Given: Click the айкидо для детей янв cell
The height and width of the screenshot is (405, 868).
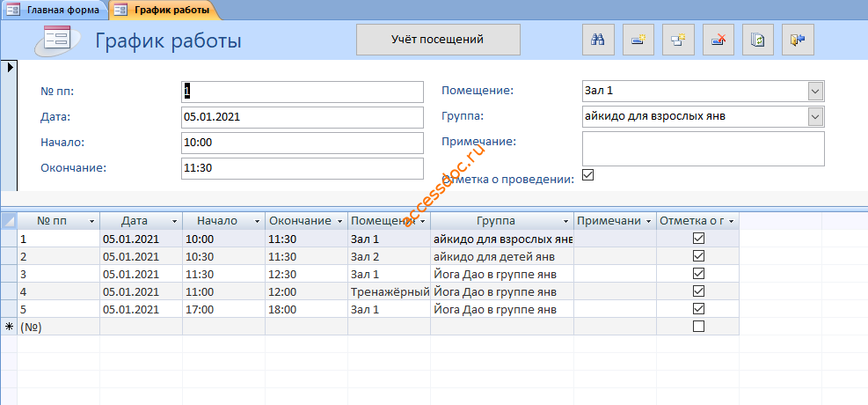Looking at the screenshot, I should (502, 256).
